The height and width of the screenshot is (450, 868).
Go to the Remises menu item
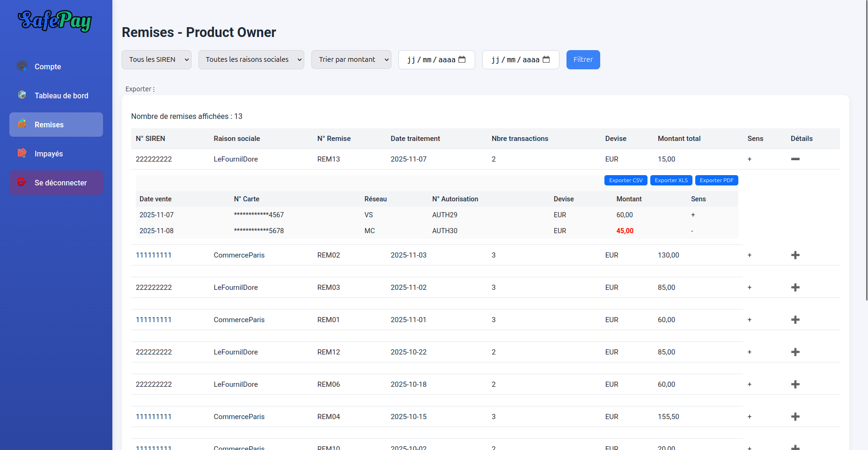click(x=56, y=125)
